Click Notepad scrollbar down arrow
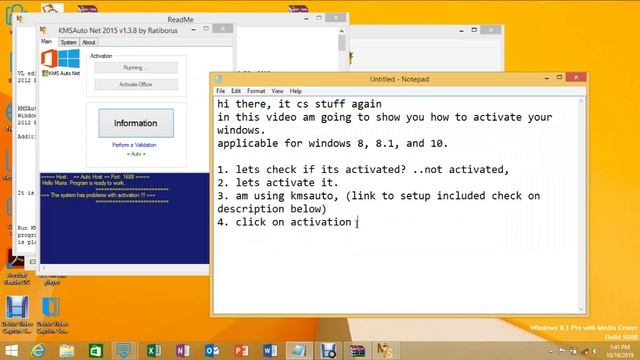This screenshot has width=640, height=360. pyautogui.click(x=582, y=310)
